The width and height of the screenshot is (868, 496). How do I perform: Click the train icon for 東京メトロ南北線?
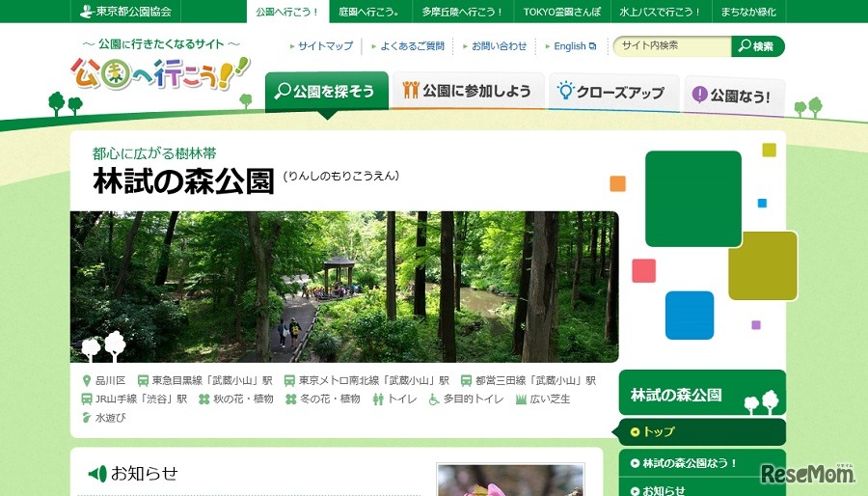coord(289,381)
